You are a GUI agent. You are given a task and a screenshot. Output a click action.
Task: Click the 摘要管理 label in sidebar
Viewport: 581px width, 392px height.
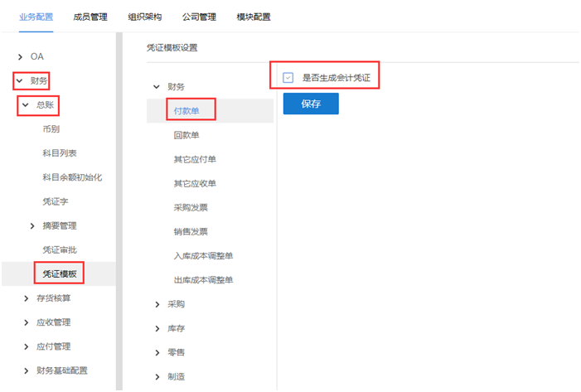[60, 225]
